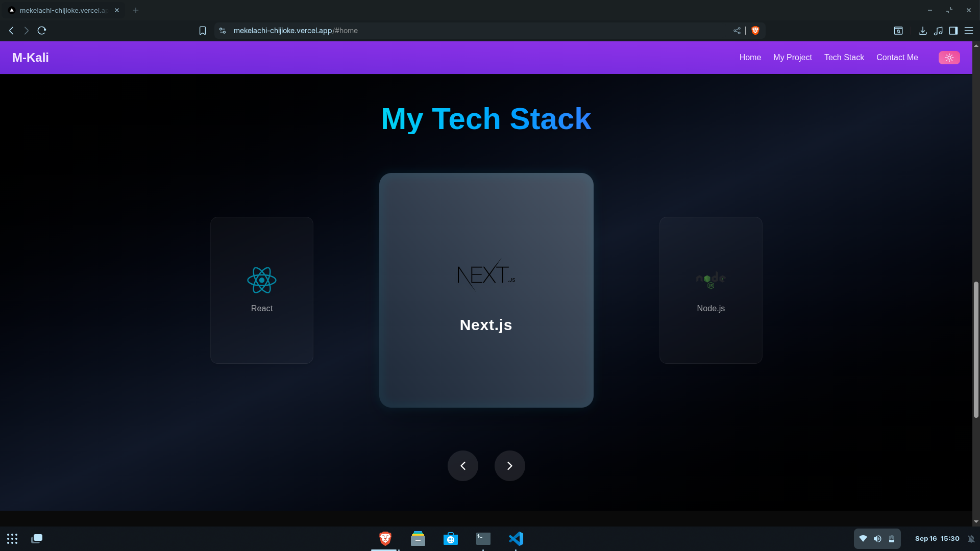Open the Tech Stack nav link

[844, 58]
